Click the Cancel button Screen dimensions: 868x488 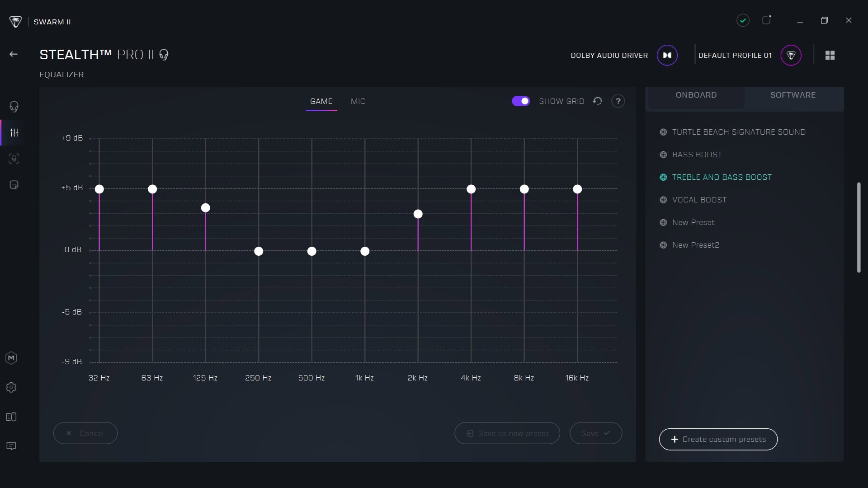pyautogui.click(x=85, y=433)
